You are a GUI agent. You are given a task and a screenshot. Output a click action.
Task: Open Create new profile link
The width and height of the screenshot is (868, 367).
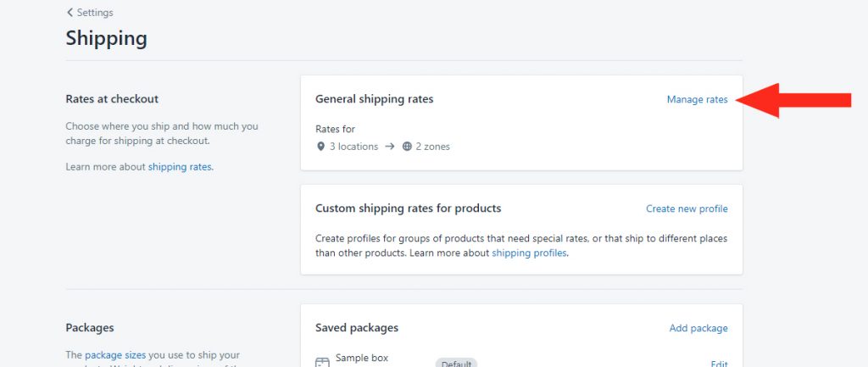[x=687, y=209]
